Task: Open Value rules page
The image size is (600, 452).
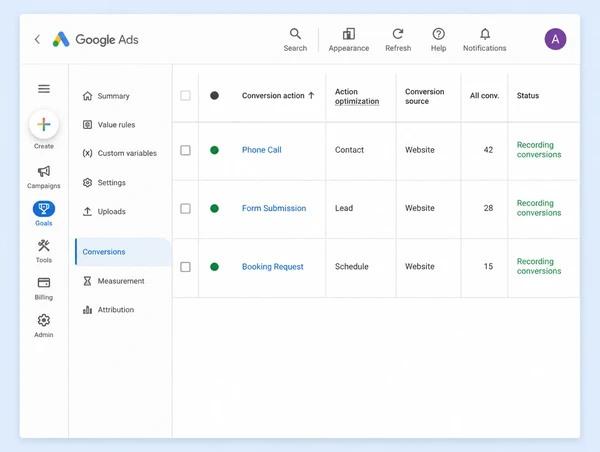Action: [109, 125]
